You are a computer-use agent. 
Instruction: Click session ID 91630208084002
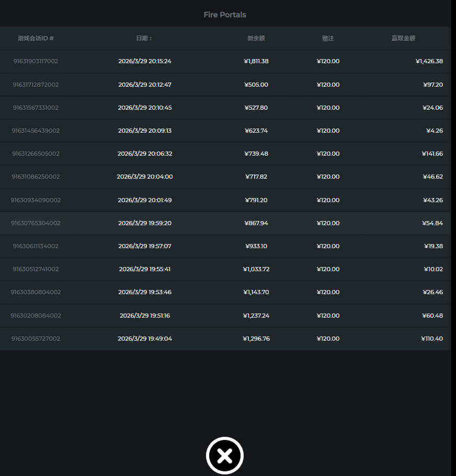(36, 316)
